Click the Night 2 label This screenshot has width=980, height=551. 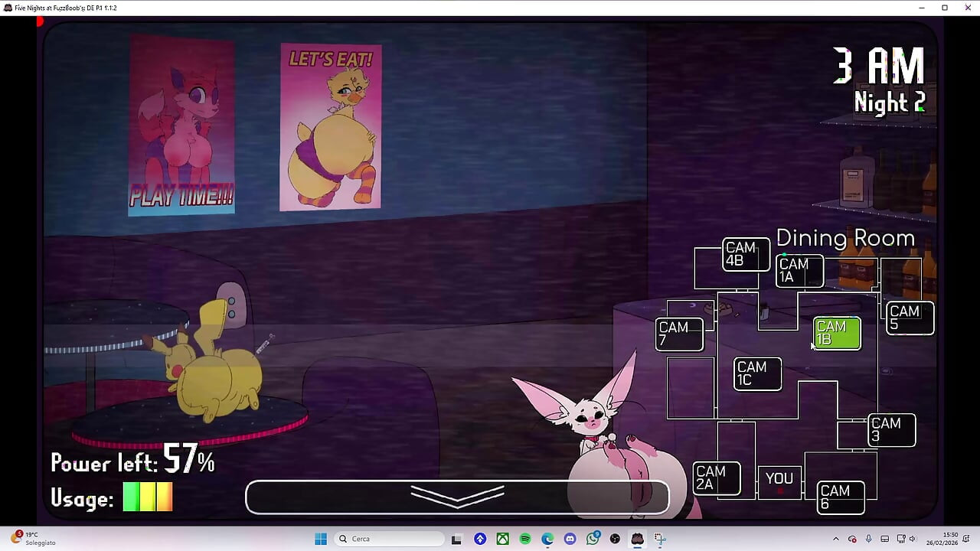click(x=890, y=102)
